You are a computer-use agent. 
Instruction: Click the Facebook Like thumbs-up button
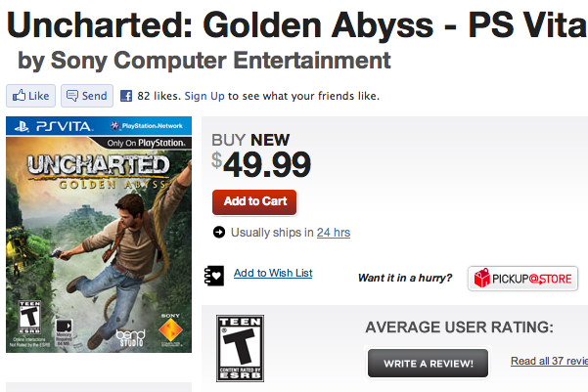click(29, 96)
